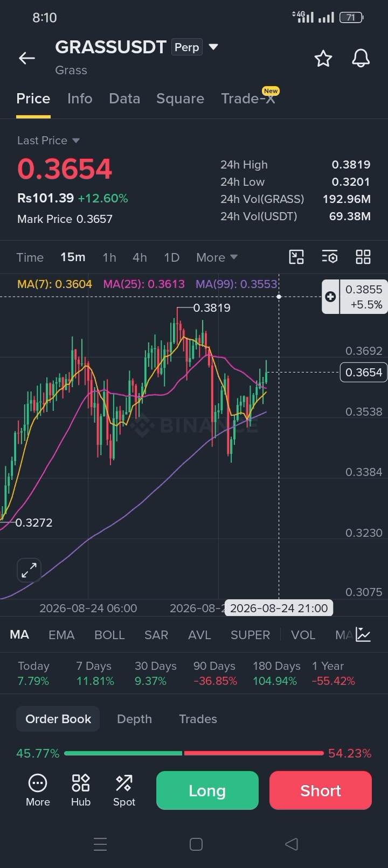The image size is (388, 868).
Task: Open the Square tab
Action: tap(180, 99)
